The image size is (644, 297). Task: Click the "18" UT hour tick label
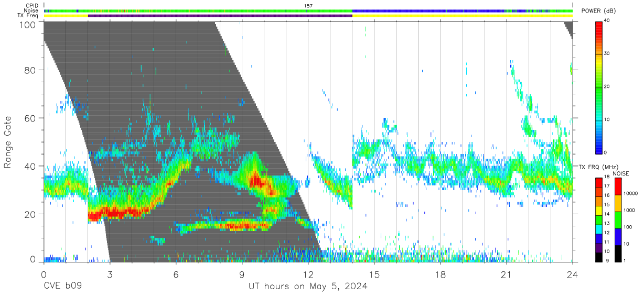click(x=441, y=274)
